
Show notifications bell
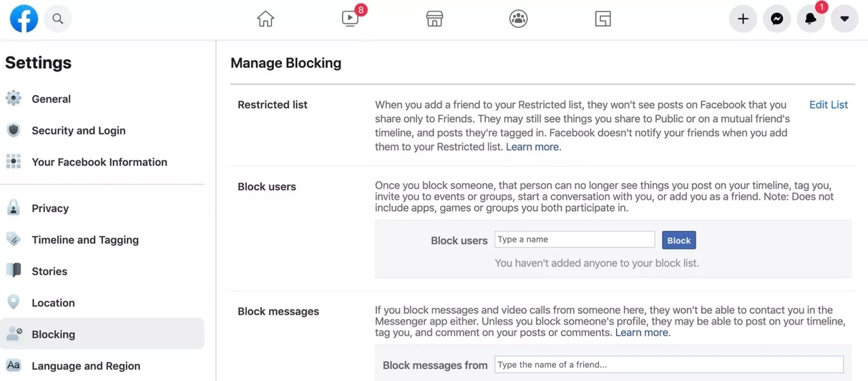810,19
